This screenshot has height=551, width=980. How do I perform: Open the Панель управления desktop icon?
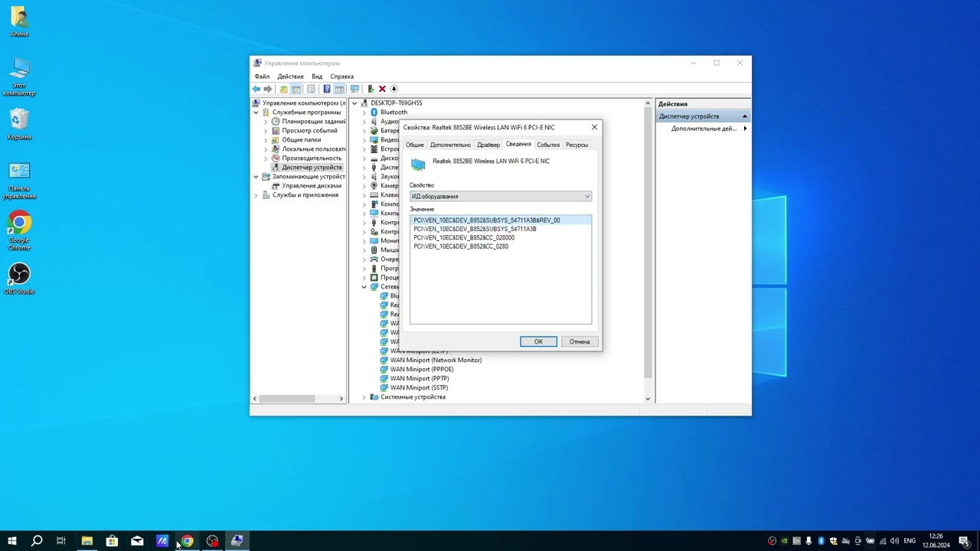coord(19,180)
